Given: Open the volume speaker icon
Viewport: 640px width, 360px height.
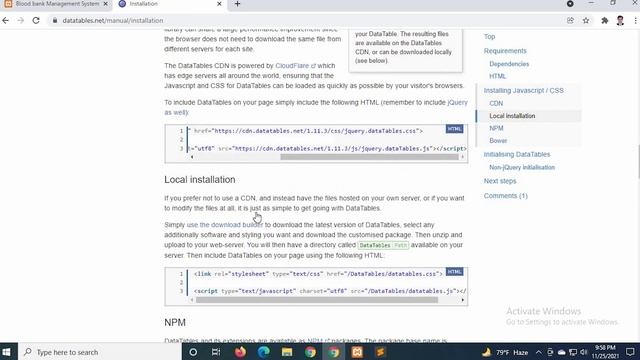Looking at the screenshot, I should point(584,352).
